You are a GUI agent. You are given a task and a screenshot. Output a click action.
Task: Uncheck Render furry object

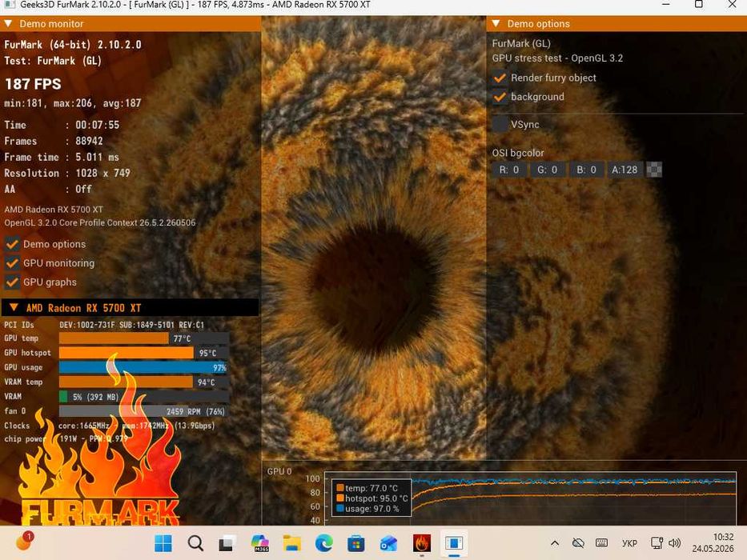click(500, 78)
